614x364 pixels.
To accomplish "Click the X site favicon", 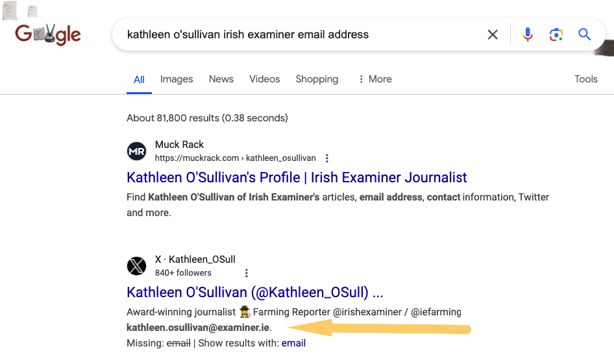I will coord(136,266).
